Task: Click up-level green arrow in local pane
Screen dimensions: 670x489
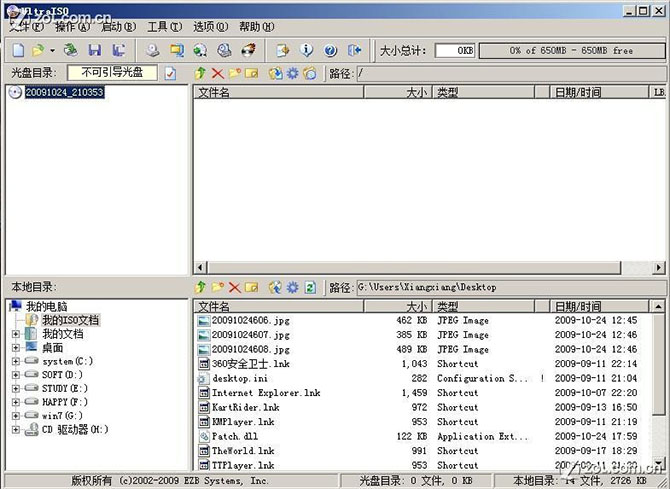Action: (201, 288)
